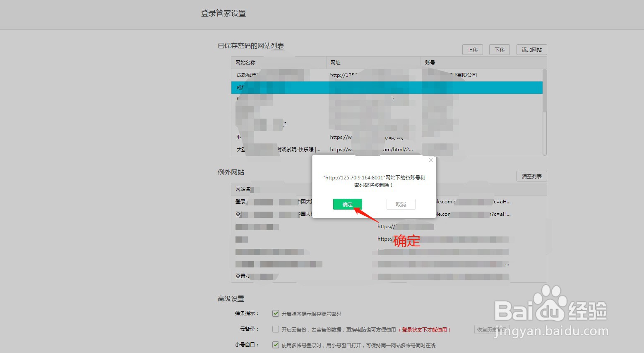The image size is (644, 353).
Task: Click 清空列表 to clear exception sites
Action: click(x=531, y=176)
